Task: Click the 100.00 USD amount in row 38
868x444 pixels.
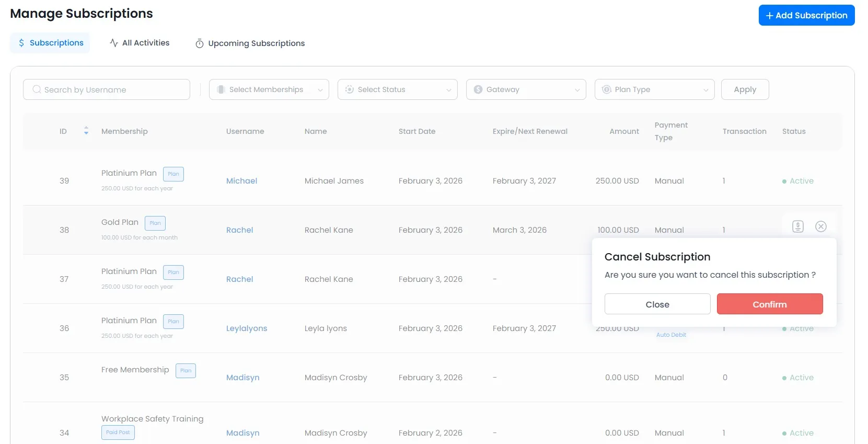Action: pos(618,230)
